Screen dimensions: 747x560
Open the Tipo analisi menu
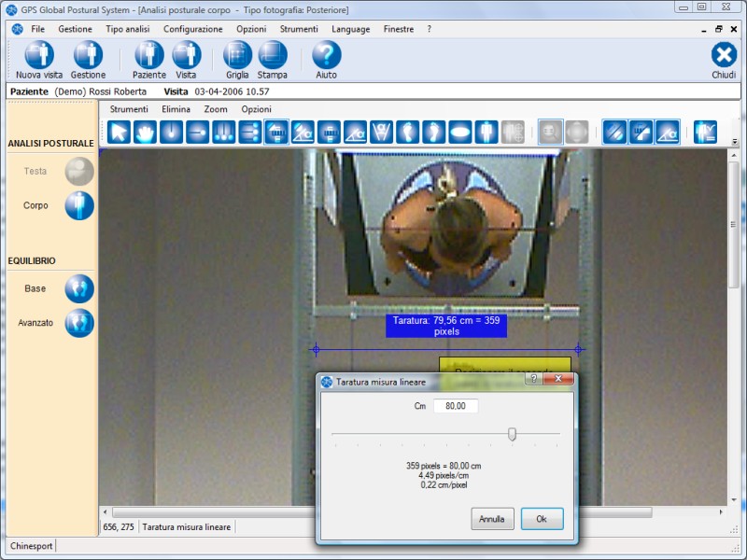click(x=127, y=29)
